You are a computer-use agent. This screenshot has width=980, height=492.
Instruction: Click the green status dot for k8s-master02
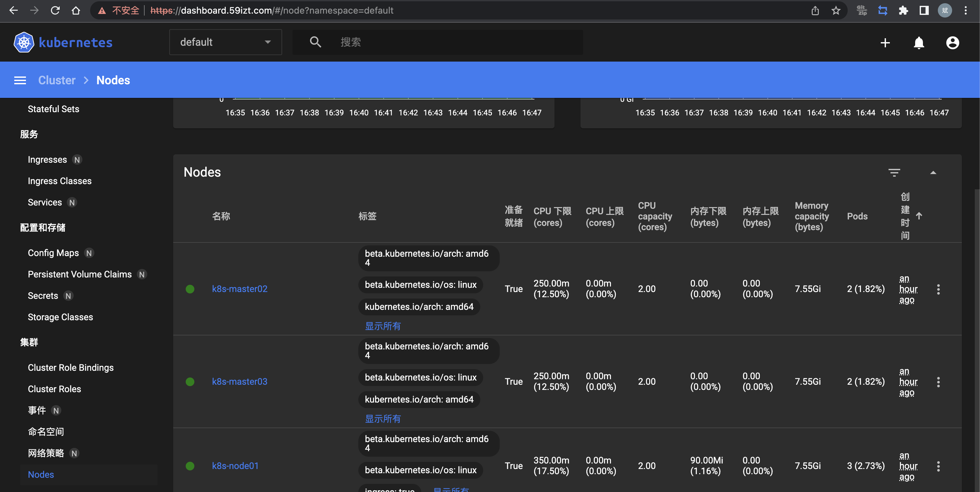tap(190, 289)
